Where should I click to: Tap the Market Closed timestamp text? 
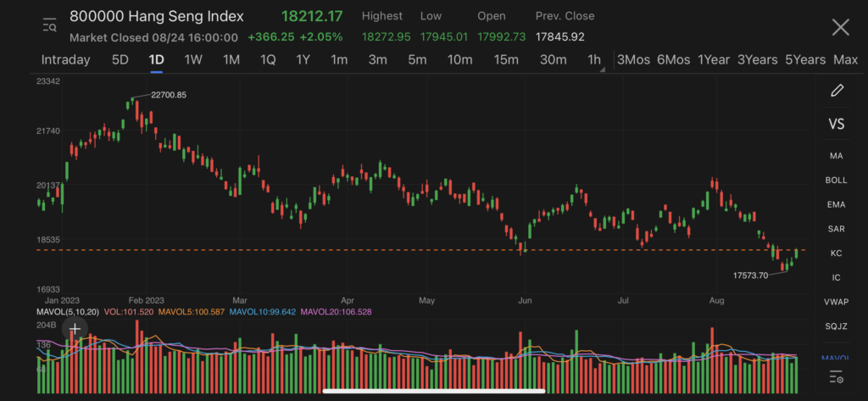154,37
